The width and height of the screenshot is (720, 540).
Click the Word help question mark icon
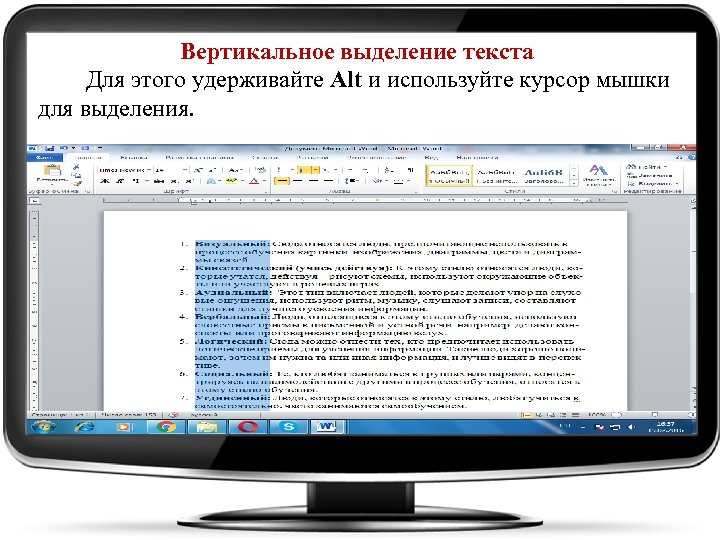[692, 157]
